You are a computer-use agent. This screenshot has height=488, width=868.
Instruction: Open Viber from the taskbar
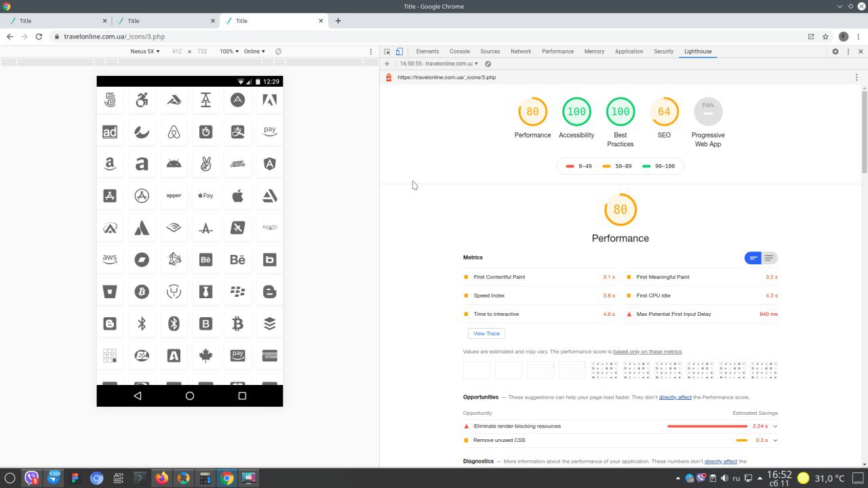[31, 478]
